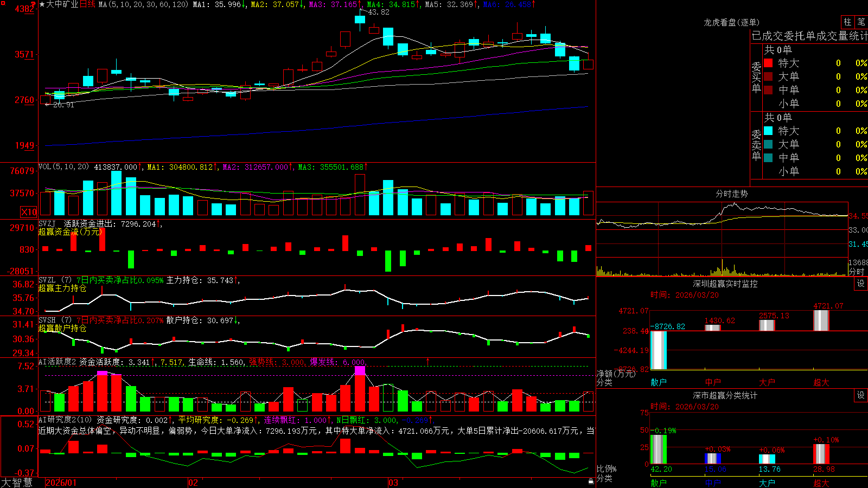
Task: Click the star icon before 大中矿业
Action: click(x=42, y=4)
